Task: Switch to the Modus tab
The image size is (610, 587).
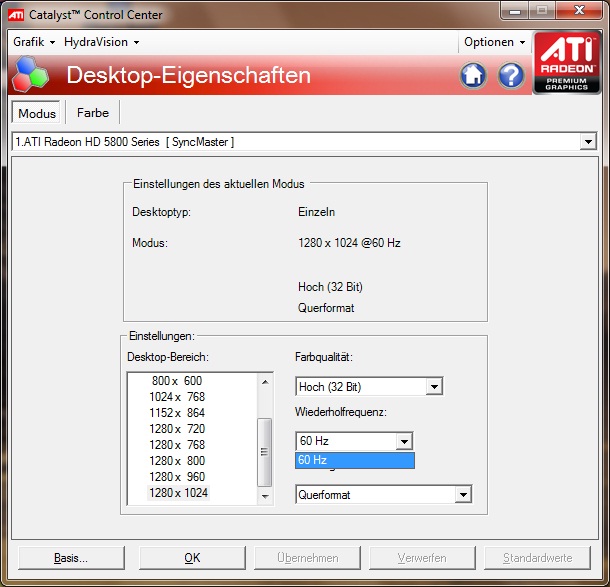Action: [37, 113]
